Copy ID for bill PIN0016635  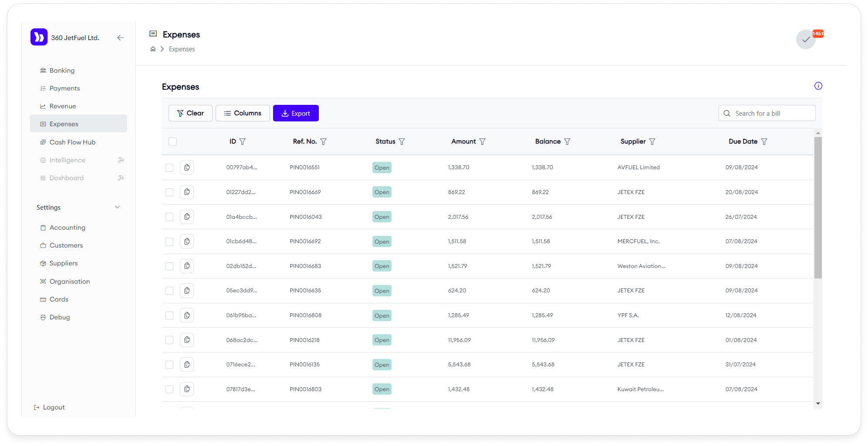click(x=187, y=291)
